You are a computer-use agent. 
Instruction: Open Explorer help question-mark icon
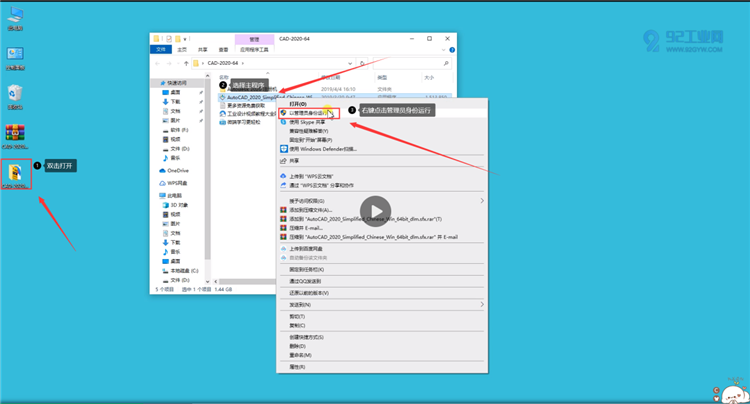[x=452, y=50]
